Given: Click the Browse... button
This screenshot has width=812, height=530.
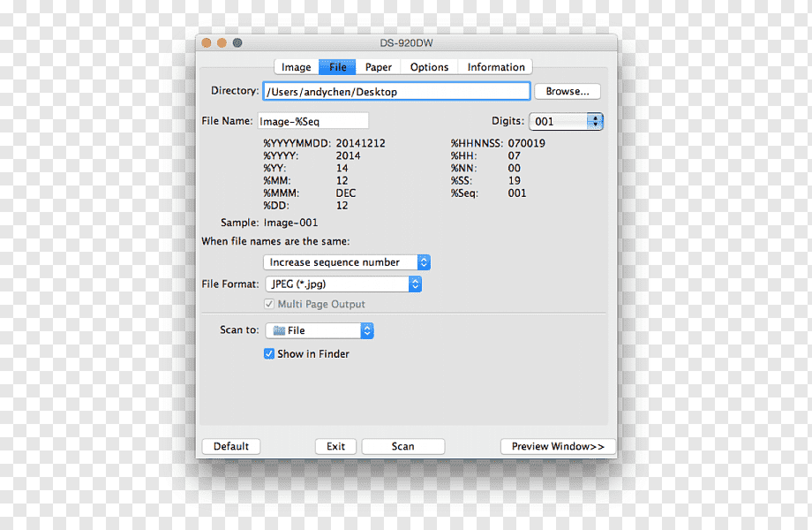Looking at the screenshot, I should pyautogui.click(x=567, y=91).
